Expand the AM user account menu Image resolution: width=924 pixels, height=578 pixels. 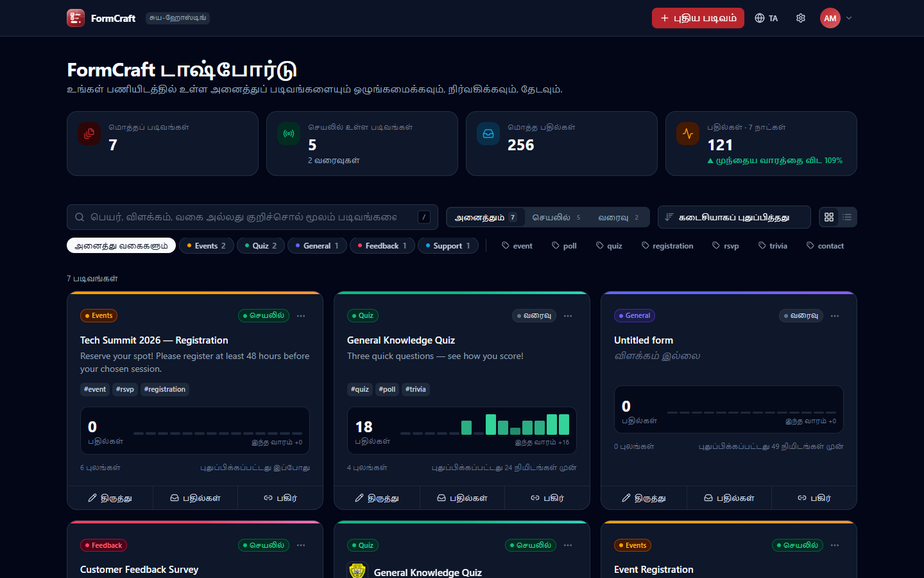(x=836, y=18)
